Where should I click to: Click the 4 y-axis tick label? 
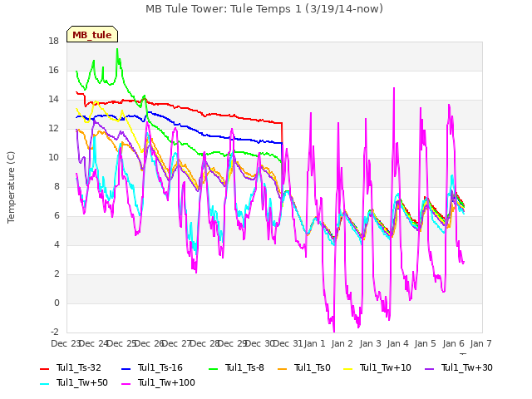[57, 245]
